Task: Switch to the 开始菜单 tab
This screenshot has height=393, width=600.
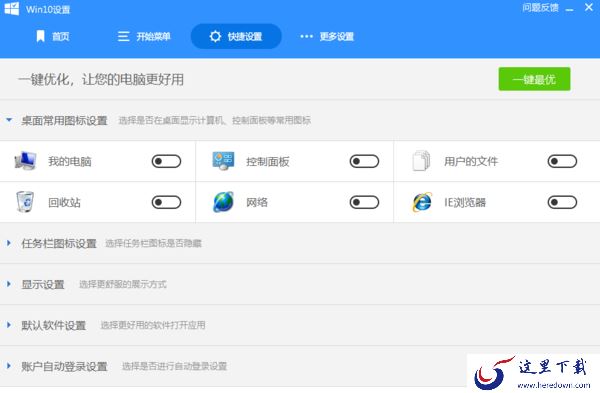Action: coord(144,36)
